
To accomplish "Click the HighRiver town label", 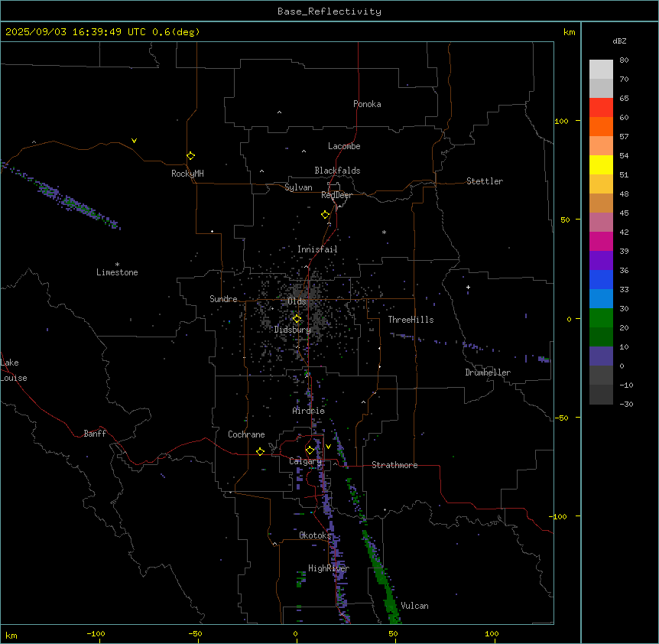I will [329, 568].
